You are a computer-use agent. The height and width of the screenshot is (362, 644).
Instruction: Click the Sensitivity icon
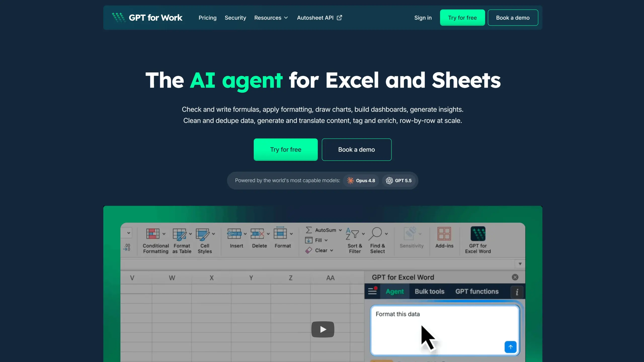[x=410, y=233]
